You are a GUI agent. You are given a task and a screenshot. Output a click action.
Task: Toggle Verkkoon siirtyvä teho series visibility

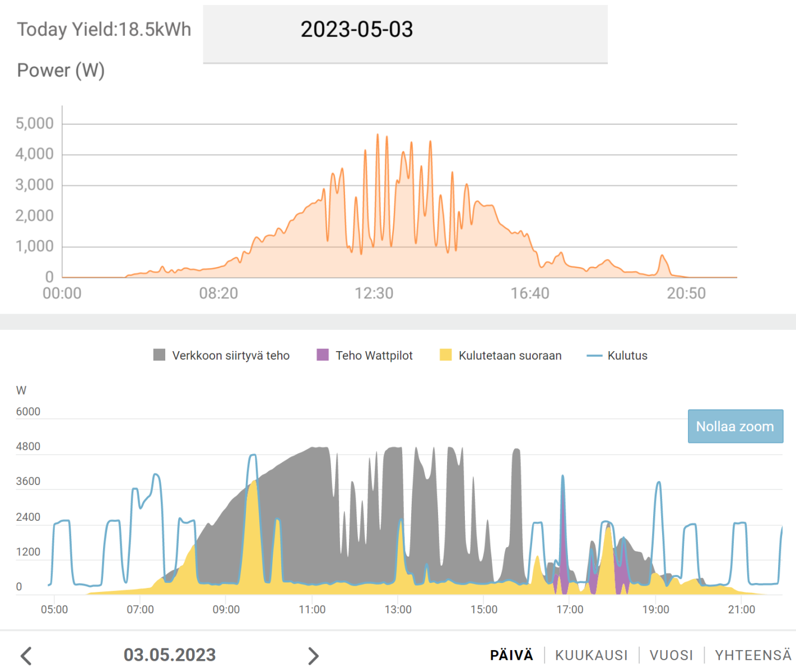(x=231, y=356)
